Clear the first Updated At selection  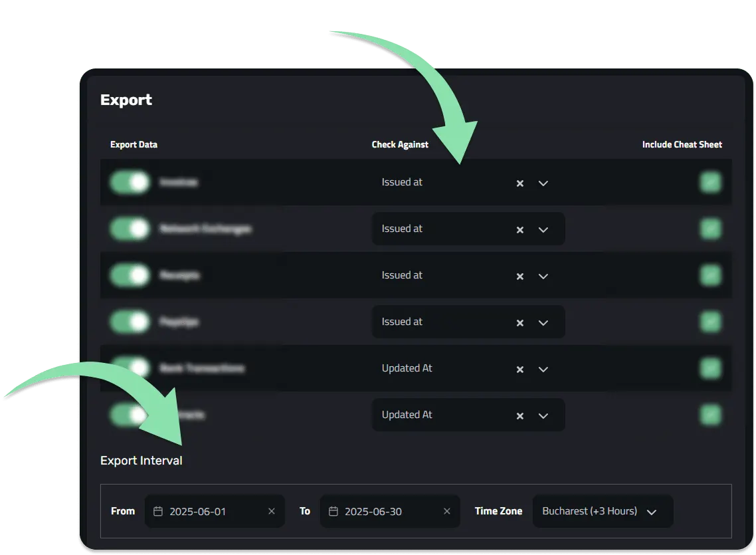(x=520, y=370)
